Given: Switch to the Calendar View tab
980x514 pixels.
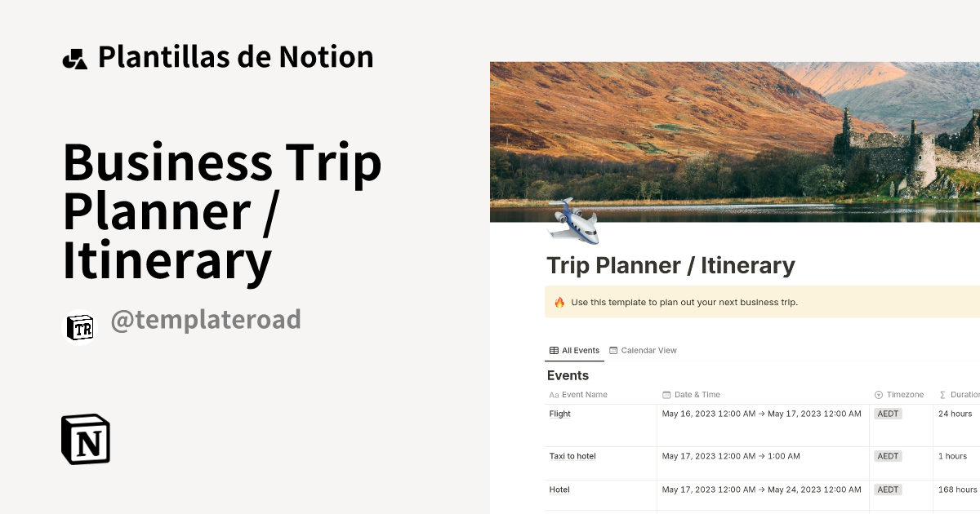Looking at the screenshot, I should 644,350.
